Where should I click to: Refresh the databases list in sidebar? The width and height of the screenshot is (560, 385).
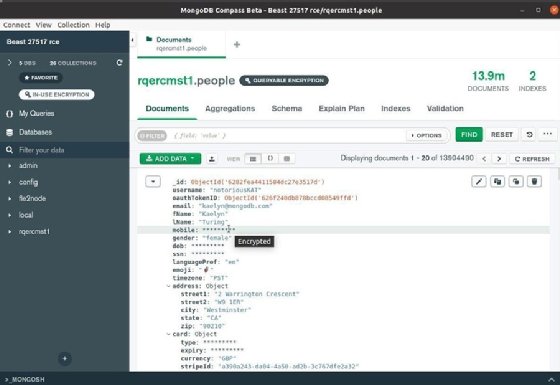[120, 62]
